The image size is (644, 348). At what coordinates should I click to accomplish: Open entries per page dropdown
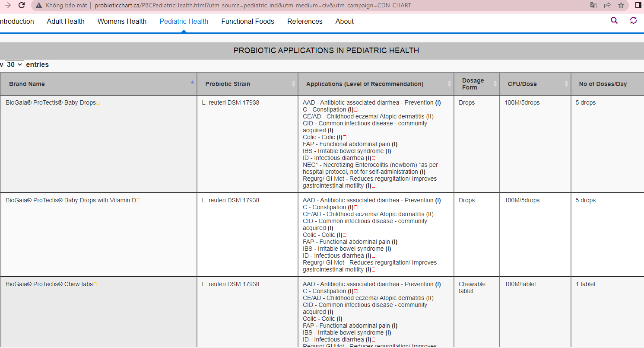point(14,65)
